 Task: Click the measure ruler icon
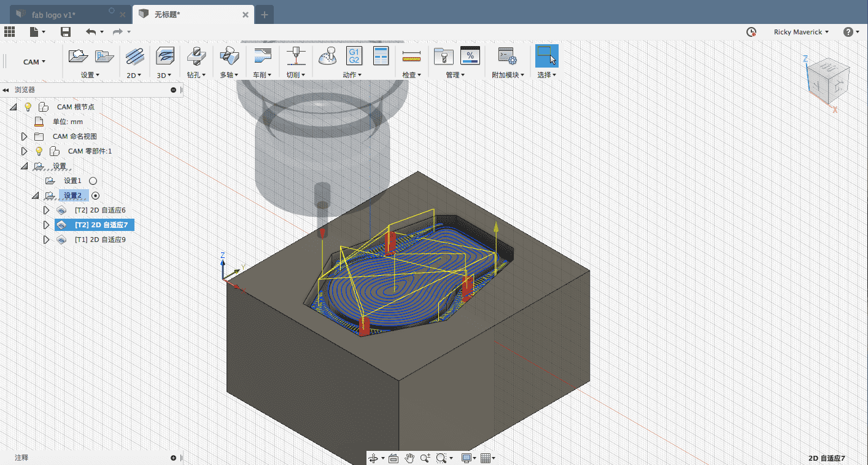[411, 57]
